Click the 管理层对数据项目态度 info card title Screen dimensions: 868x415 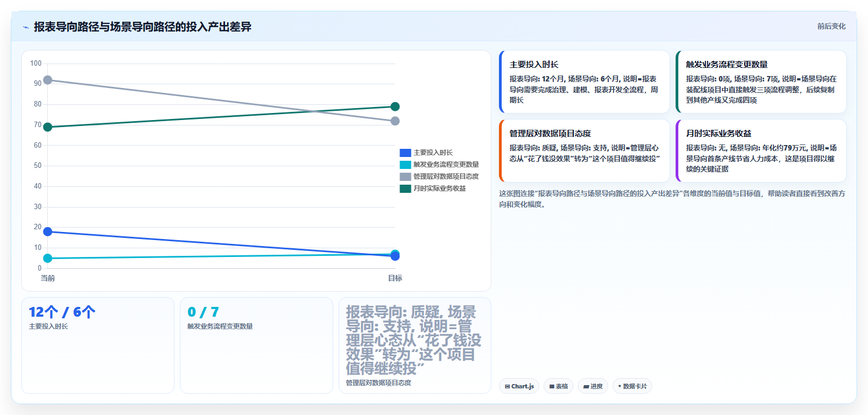[x=550, y=134]
